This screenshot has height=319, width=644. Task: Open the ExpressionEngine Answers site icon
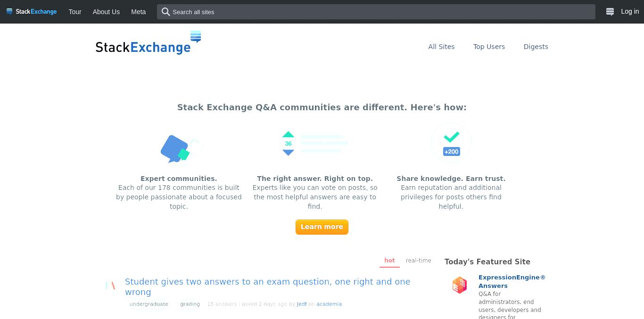click(x=460, y=285)
